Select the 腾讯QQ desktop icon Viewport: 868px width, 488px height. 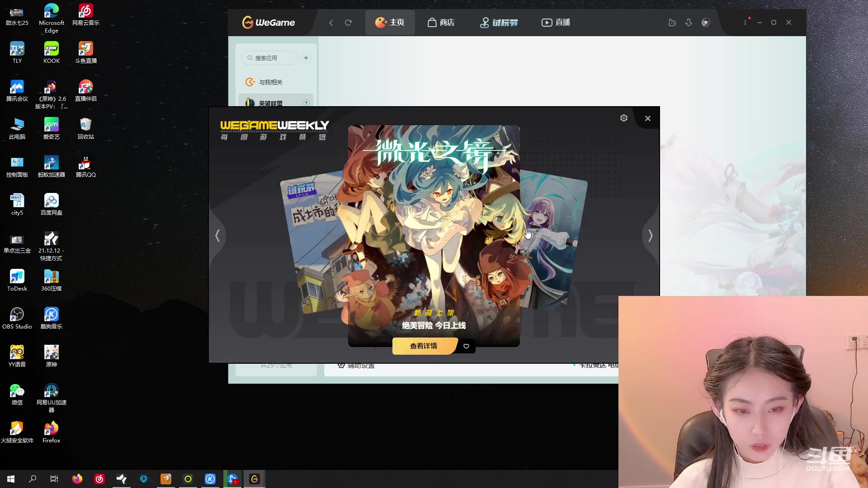[86, 166]
